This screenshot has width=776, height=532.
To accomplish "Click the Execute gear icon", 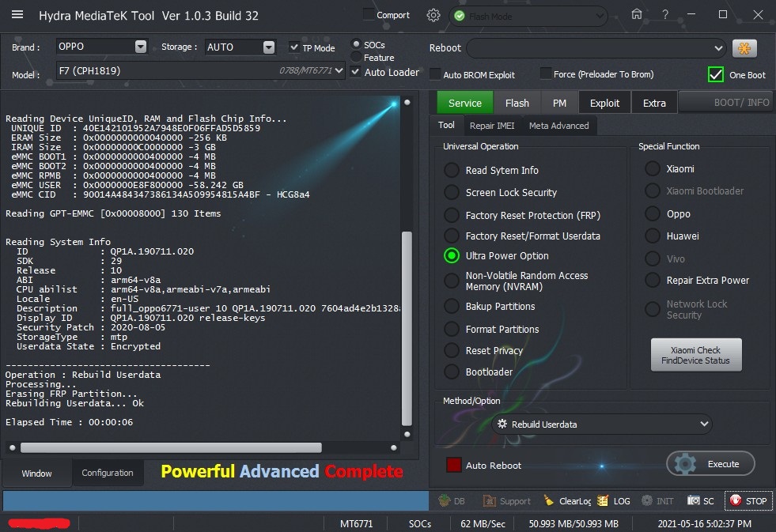I will tap(686, 464).
